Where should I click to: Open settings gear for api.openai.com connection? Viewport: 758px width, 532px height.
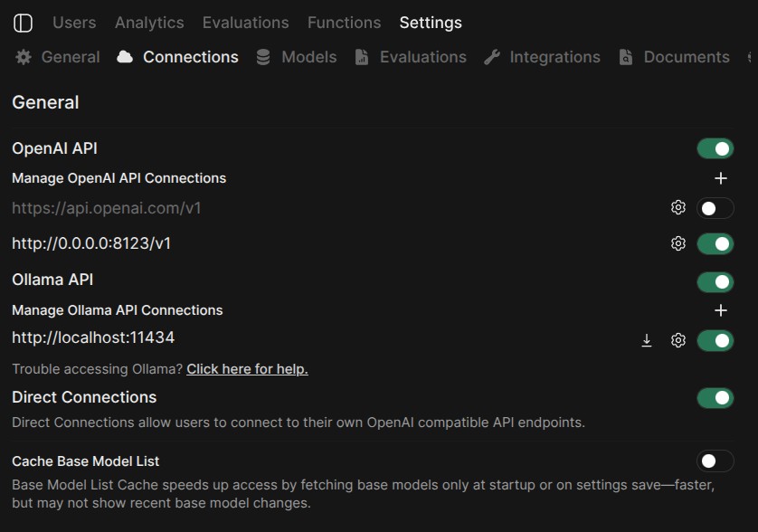(x=677, y=208)
